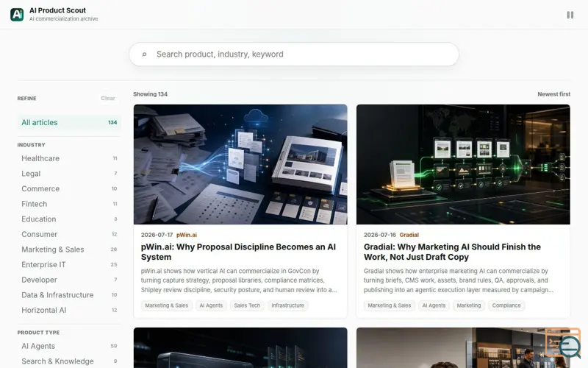Open the pWin.ai article thumbnail image

tap(240, 164)
